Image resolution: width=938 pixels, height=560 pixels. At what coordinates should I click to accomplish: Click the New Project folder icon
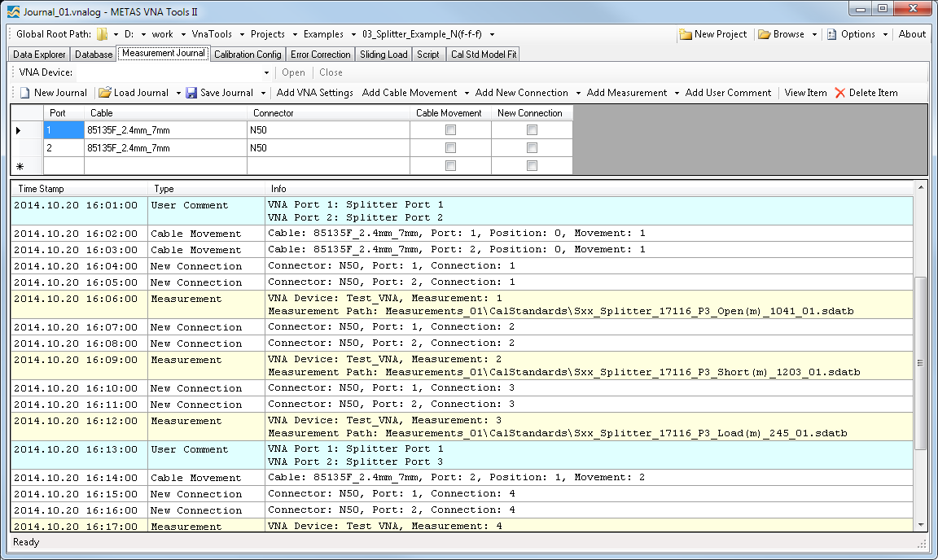[x=686, y=34]
